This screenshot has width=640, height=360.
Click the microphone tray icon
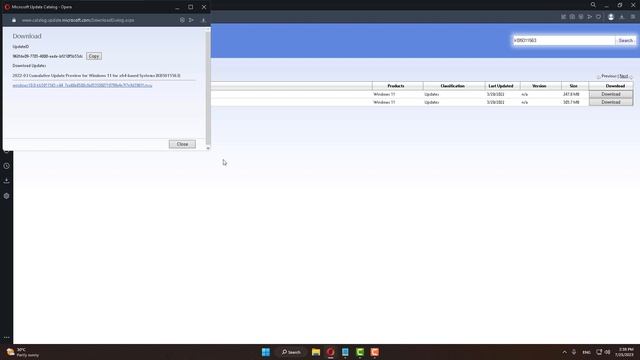tap(574, 352)
